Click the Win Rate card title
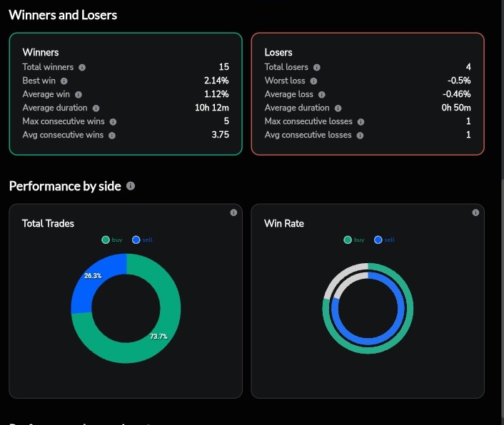 point(284,223)
